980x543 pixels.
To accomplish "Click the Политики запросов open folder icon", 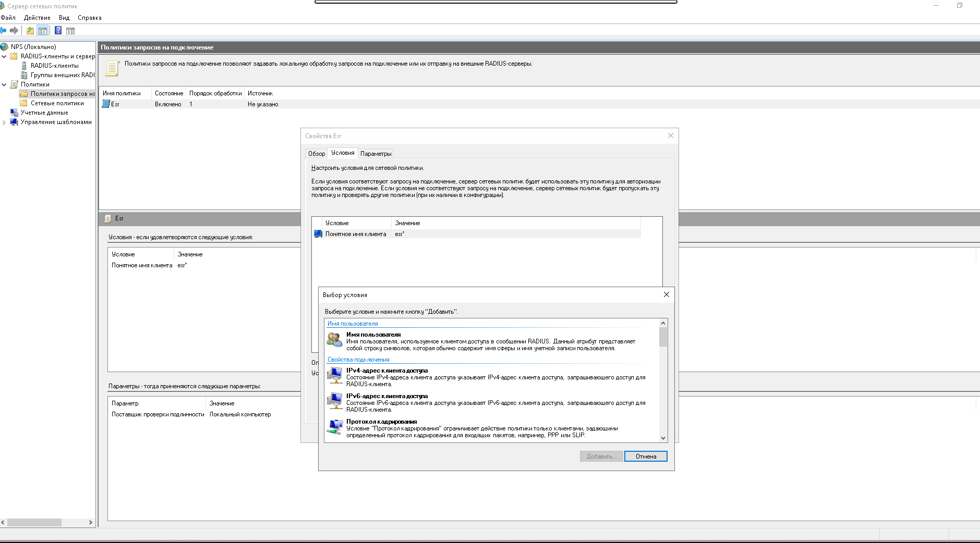I will (x=24, y=94).
